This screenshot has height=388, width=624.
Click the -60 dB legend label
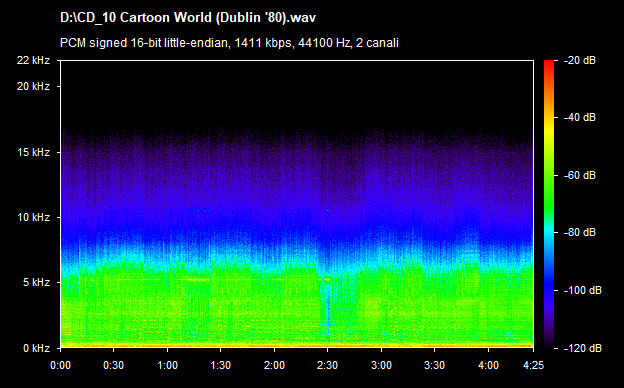pyautogui.click(x=580, y=175)
